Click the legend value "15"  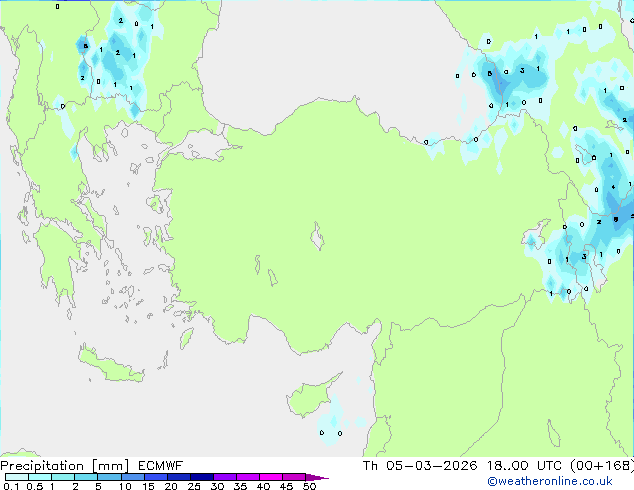click(x=148, y=486)
